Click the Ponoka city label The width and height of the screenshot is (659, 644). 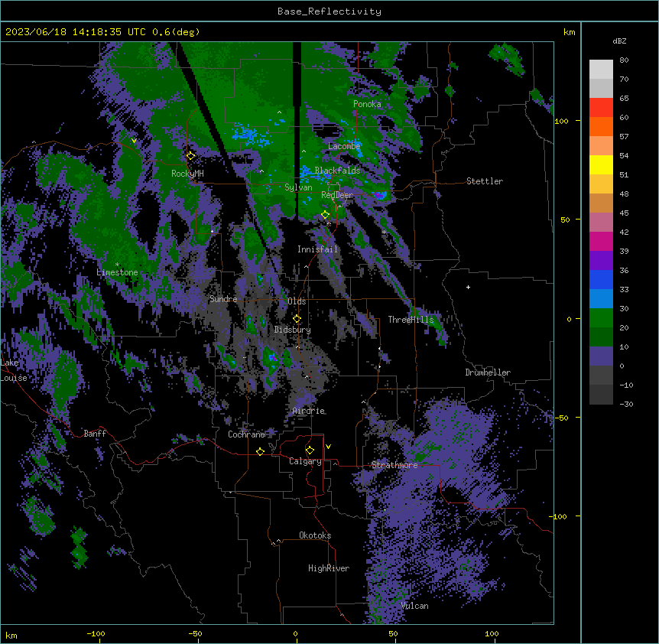367,104
